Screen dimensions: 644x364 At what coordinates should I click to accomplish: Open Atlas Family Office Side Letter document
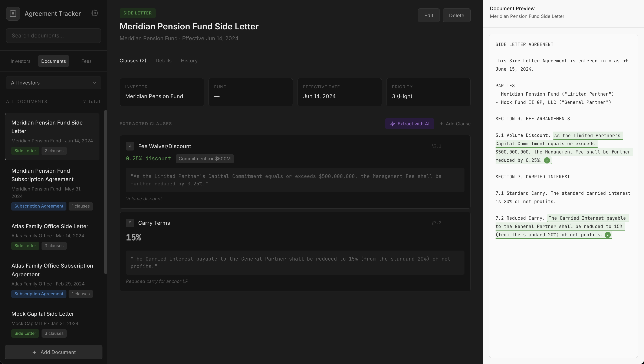[x=50, y=226]
